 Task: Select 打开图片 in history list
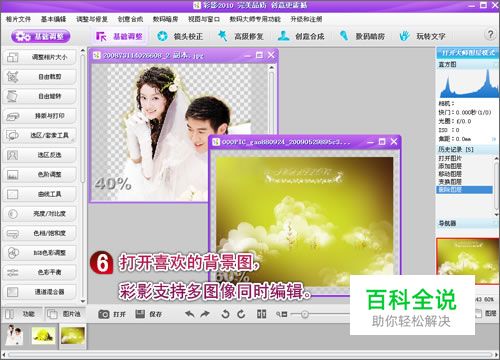coord(450,158)
